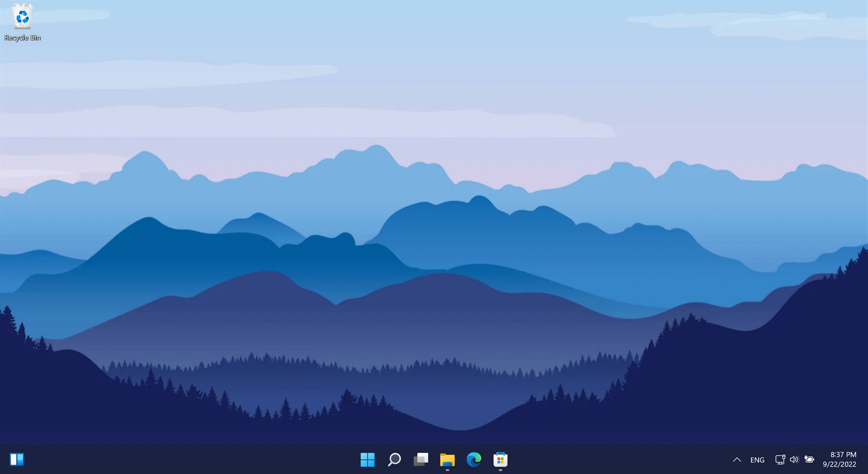868x474 pixels.
Task: Launch the Microsoft Store app
Action: [x=500, y=460]
